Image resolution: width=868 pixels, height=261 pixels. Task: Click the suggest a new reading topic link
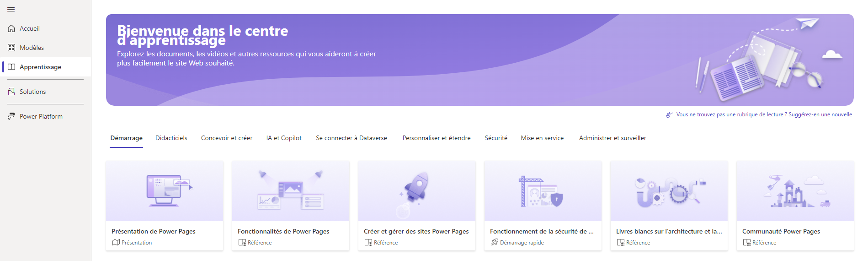pos(764,114)
